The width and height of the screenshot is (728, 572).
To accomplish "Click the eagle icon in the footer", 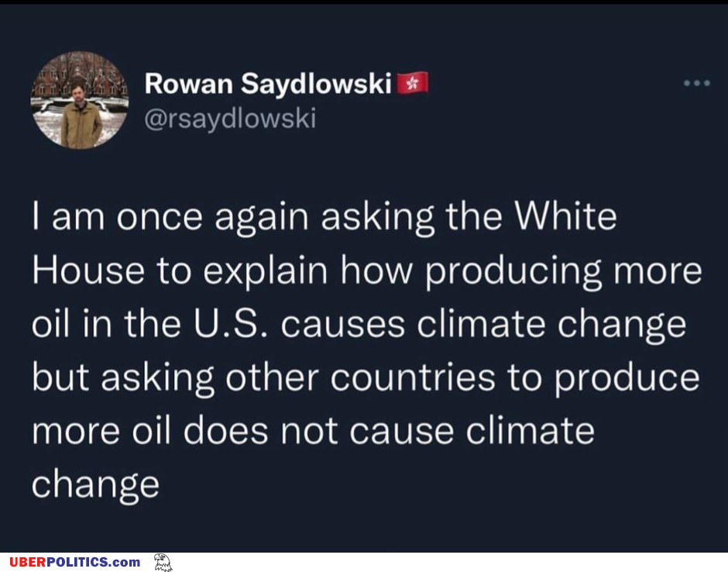I will tap(162, 562).
